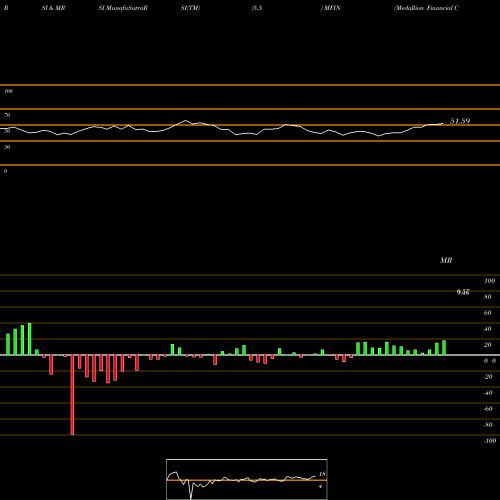Click the MR axis 60 label
The width and height of the screenshot is (500, 500).
point(488,313)
